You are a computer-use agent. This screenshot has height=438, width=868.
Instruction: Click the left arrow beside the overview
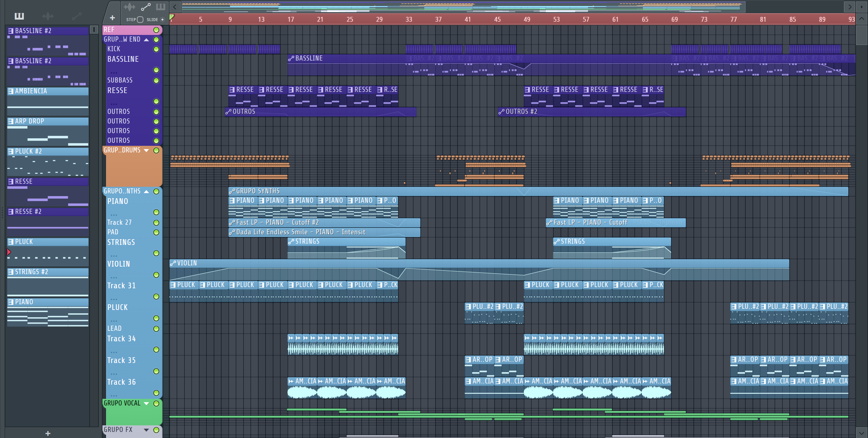click(175, 7)
